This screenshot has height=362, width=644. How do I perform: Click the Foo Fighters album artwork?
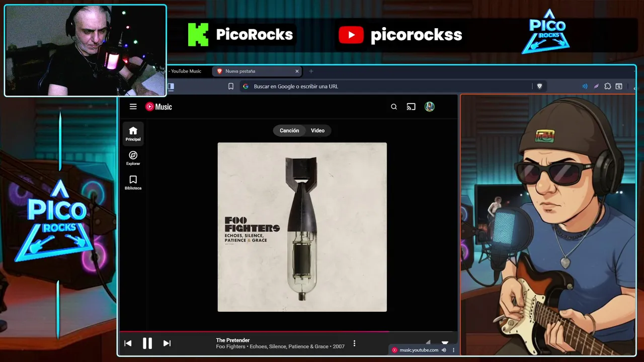pos(302,227)
